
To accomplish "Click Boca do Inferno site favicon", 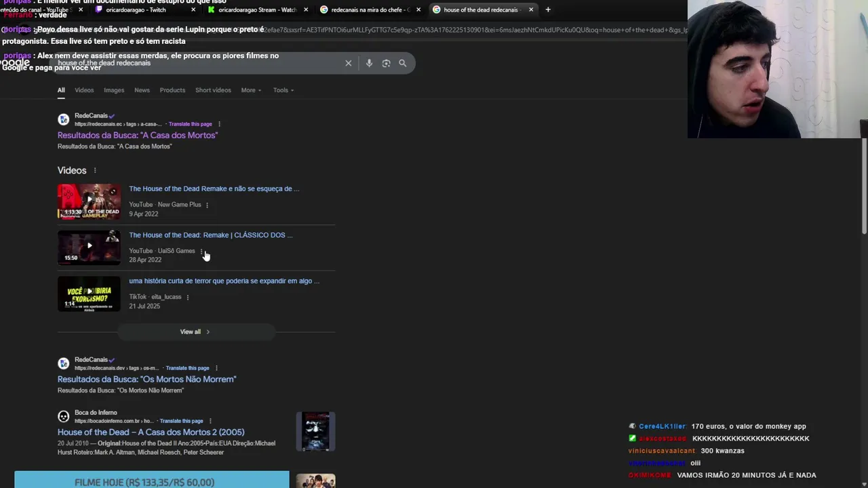I will (64, 416).
